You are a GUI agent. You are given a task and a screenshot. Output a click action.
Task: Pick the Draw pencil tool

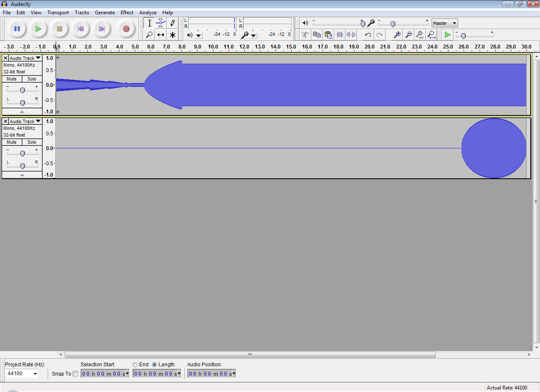(x=173, y=23)
